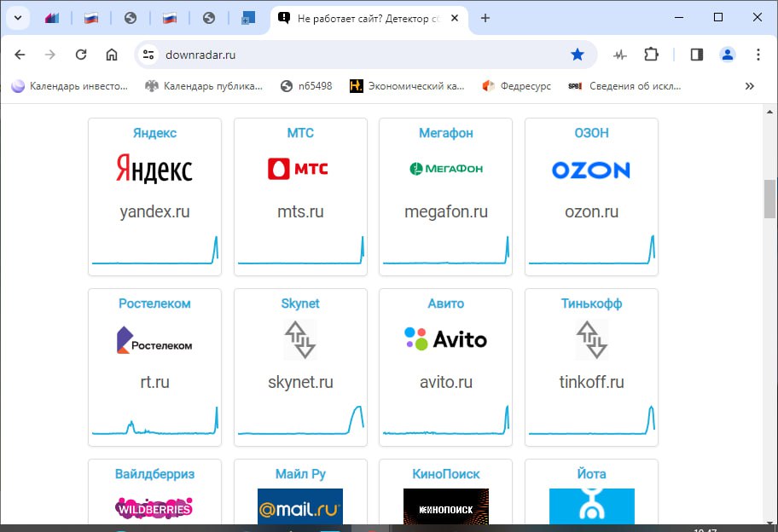The image size is (778, 532).
Task: Open Chrome three-dot menu
Action: point(758,55)
